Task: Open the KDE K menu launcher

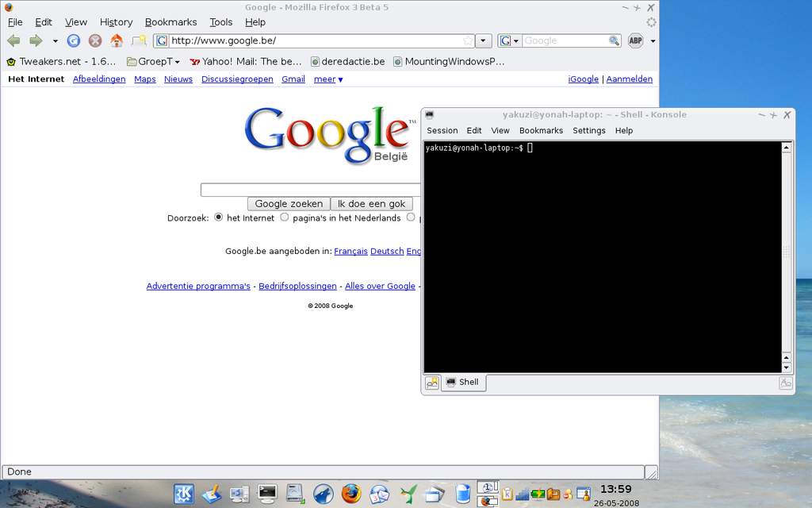Action: pos(184,494)
